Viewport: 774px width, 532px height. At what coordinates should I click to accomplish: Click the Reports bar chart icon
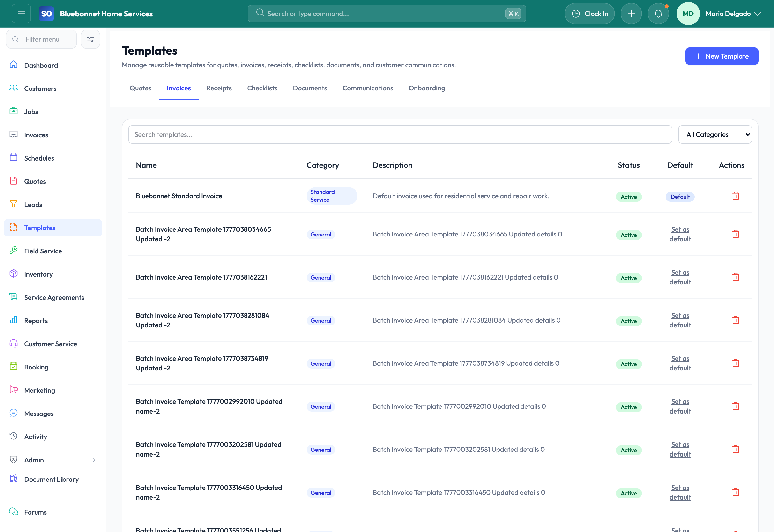[x=14, y=320]
